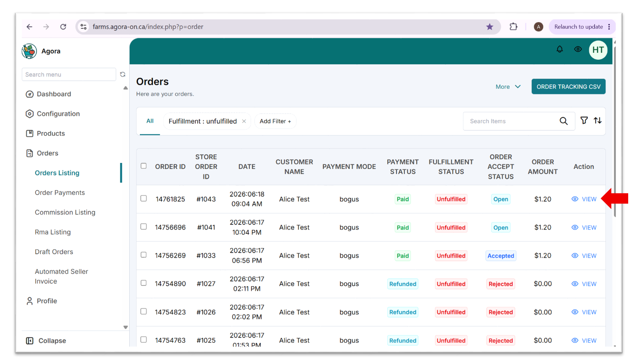The height and width of the screenshot is (364, 637).
Task: Open browser extensions puzzle icon
Action: (513, 27)
